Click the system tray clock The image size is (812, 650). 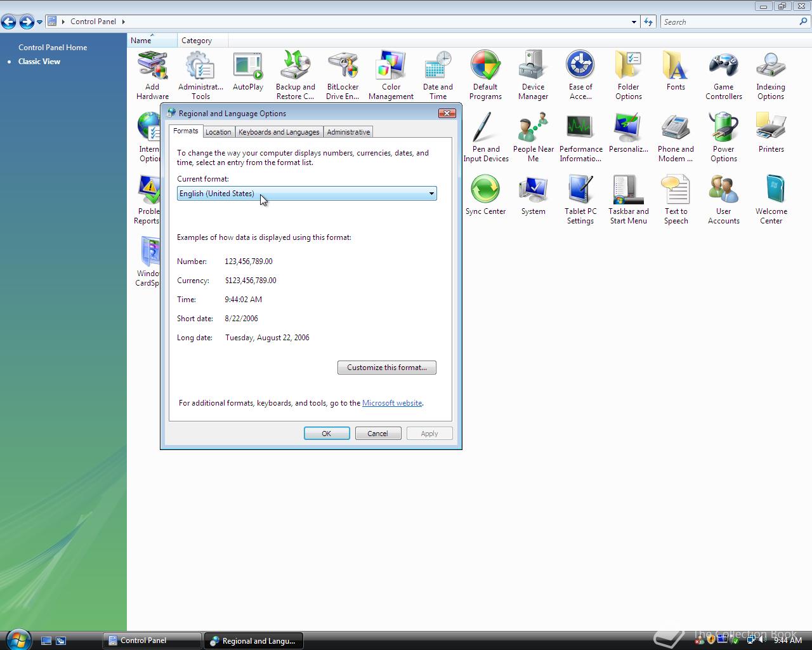tap(788, 640)
